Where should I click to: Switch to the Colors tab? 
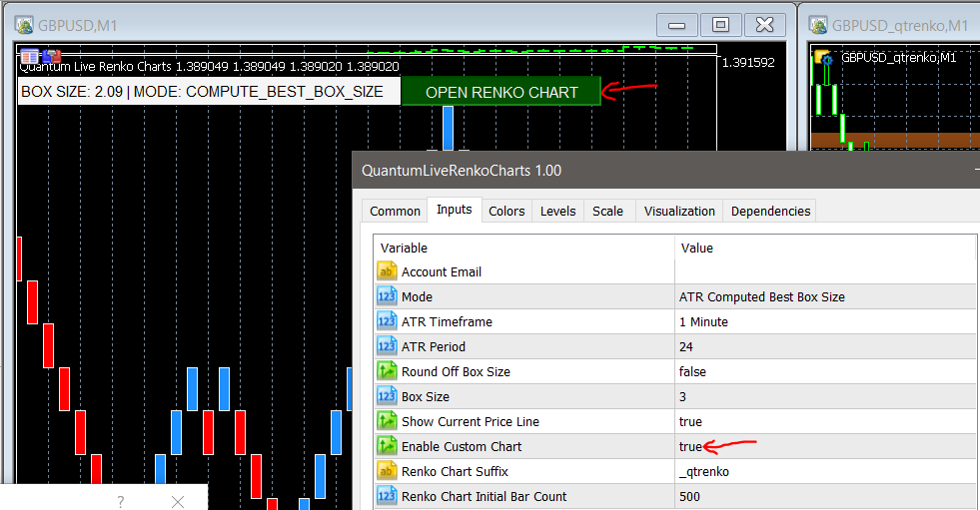pos(506,211)
